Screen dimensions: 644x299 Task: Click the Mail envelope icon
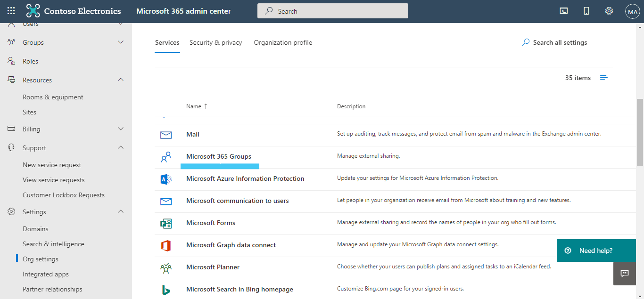[x=166, y=135]
